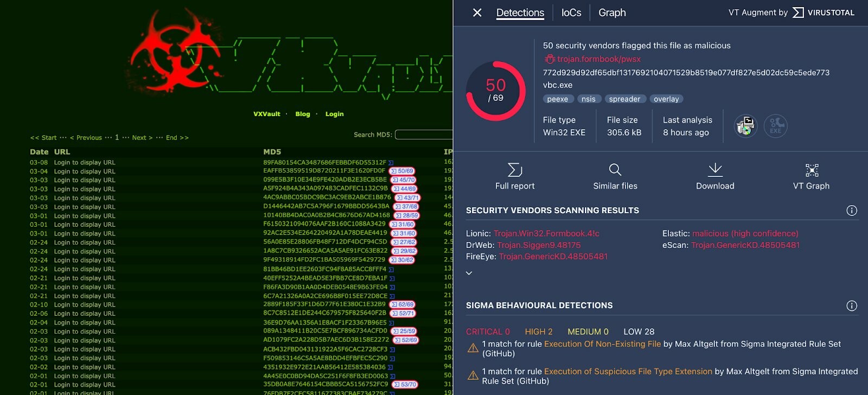The image size is (868, 395).
Task: Click DrWeb result Trojan.Siggen9.48175
Action: pos(539,245)
